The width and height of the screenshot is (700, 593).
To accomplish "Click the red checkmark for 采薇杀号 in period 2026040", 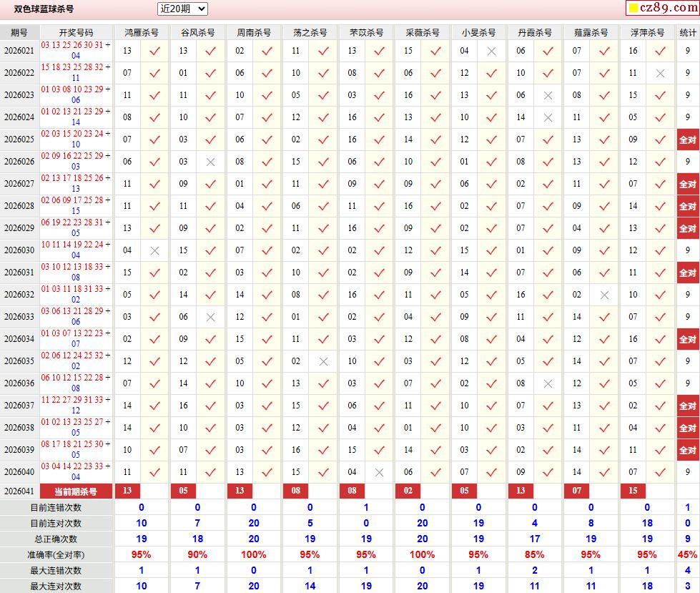I will click(x=435, y=472).
